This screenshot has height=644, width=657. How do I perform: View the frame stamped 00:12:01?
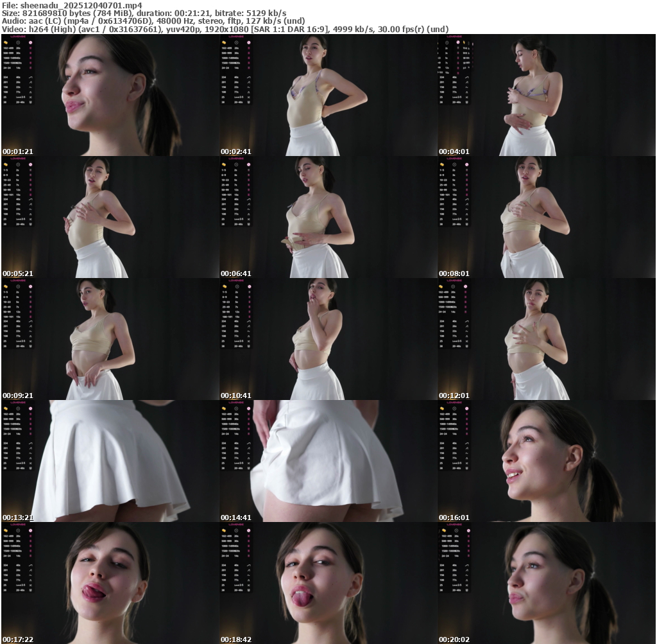coord(547,339)
